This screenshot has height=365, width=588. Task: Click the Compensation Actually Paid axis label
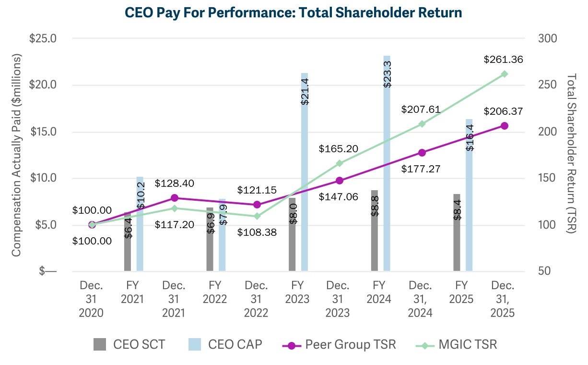click(x=17, y=154)
